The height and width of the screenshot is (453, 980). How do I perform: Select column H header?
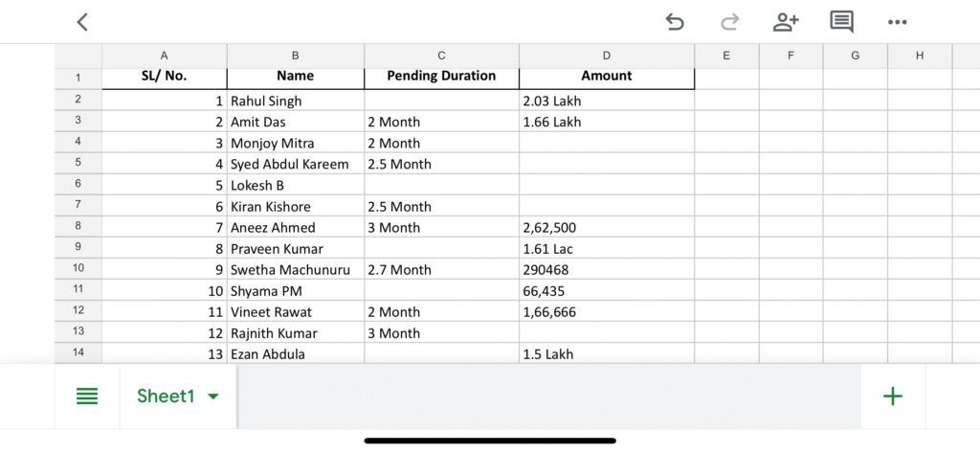pos(920,56)
